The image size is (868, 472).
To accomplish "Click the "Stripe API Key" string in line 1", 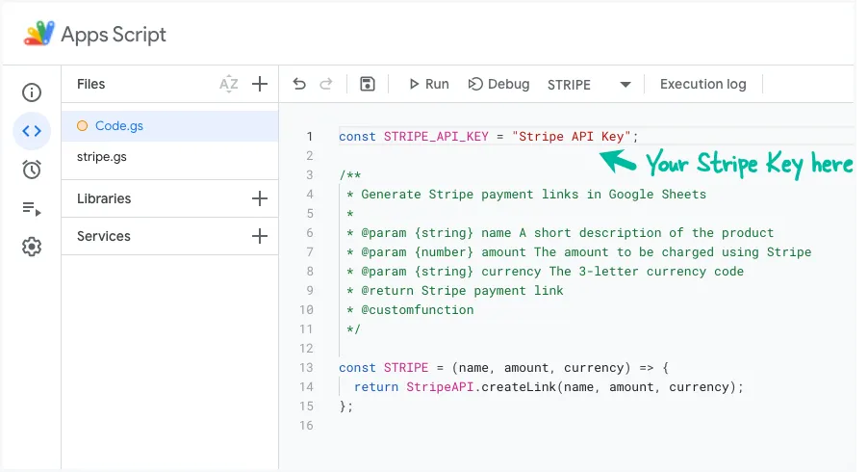I will [572, 136].
